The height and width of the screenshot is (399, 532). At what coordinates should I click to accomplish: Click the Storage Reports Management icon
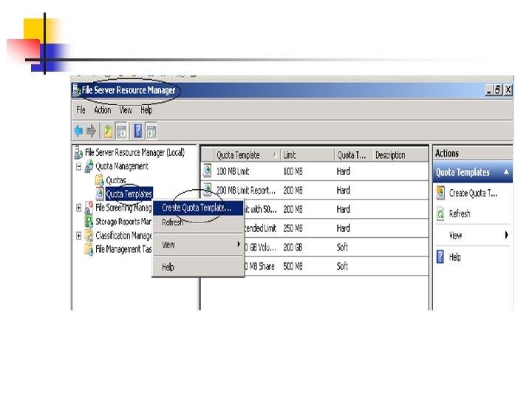click(x=89, y=221)
